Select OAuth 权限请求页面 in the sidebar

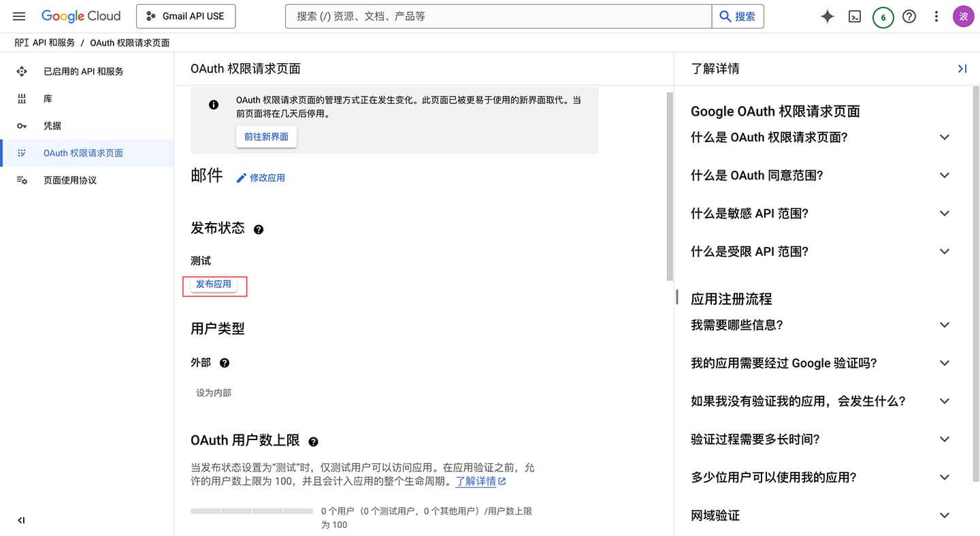[86, 153]
